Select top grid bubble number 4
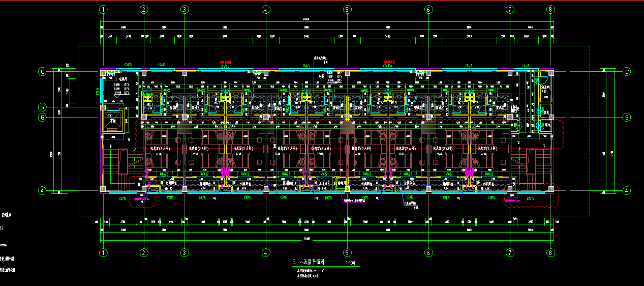The height and width of the screenshot is (286, 644). (266, 9)
